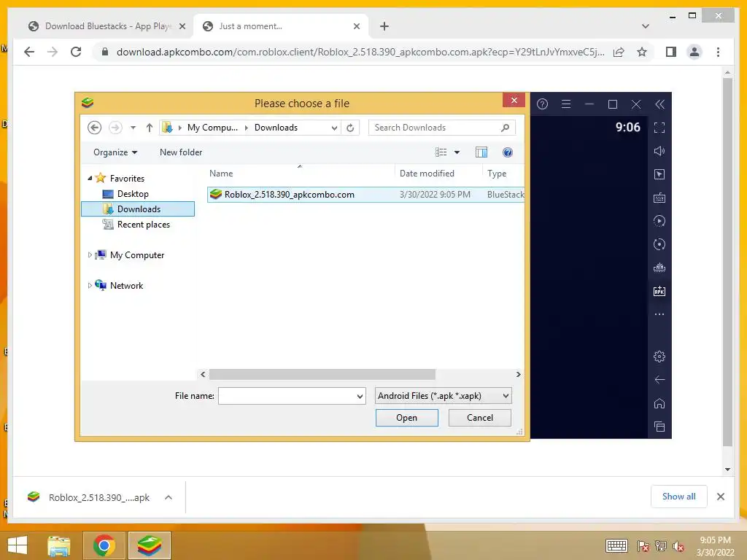Open File Explorer from taskbar
Screen dimensions: 747x560
[x=59, y=545]
